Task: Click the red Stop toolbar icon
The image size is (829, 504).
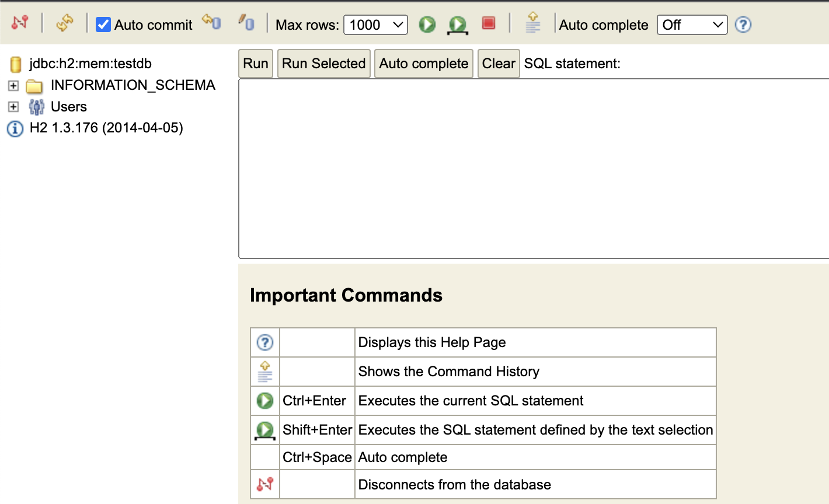Action: click(x=489, y=23)
